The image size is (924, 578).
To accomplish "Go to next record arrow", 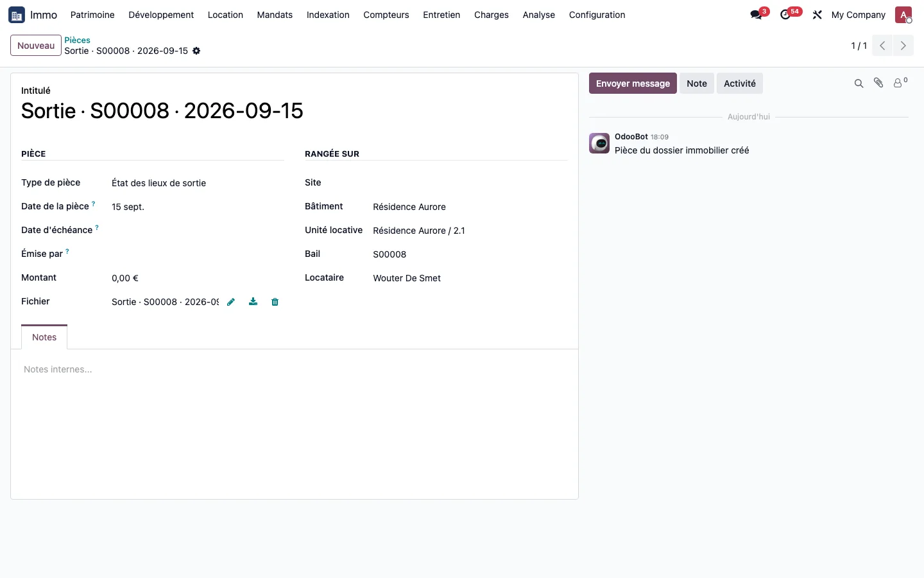I will point(903,46).
